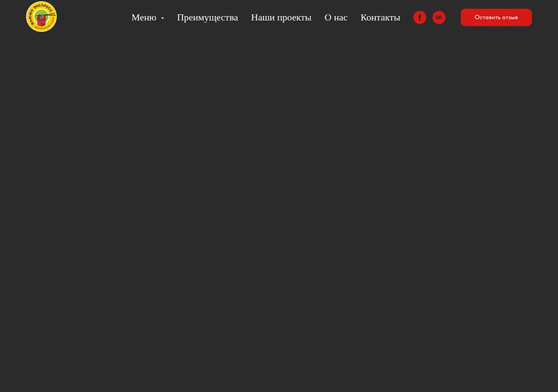Leave a review using the red button
558x392 pixels.
click(496, 17)
